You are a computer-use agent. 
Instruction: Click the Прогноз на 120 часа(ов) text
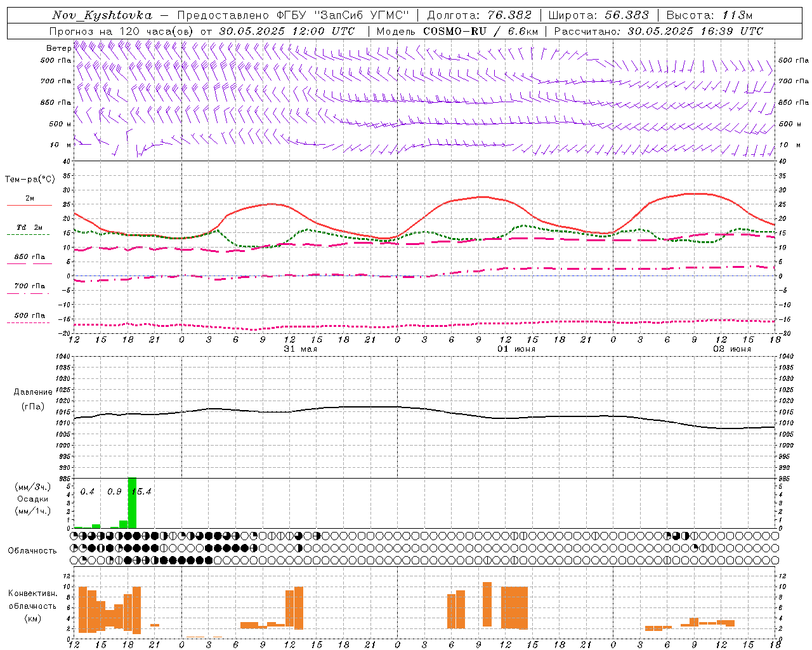pos(122,31)
